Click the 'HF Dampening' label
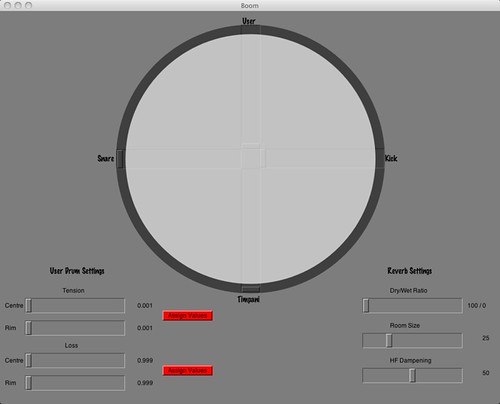 tap(410, 361)
